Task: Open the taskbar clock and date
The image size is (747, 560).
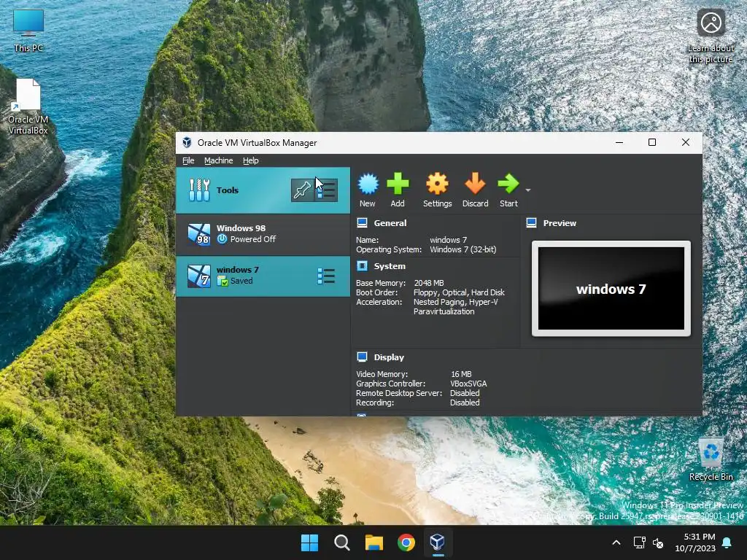Action: pos(695,542)
